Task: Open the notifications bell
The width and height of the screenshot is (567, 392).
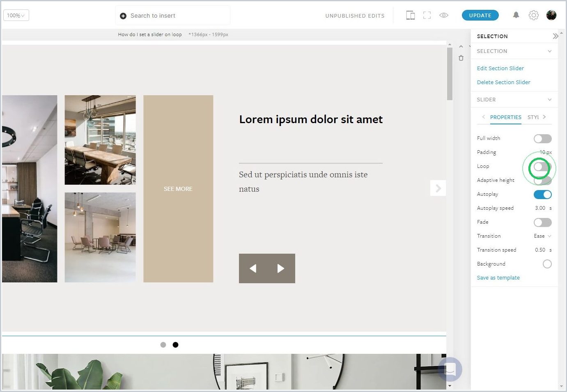Action: click(516, 15)
